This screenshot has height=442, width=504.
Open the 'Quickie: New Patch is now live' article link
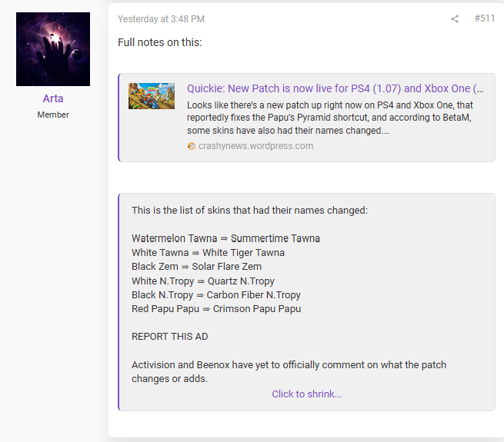pos(335,88)
